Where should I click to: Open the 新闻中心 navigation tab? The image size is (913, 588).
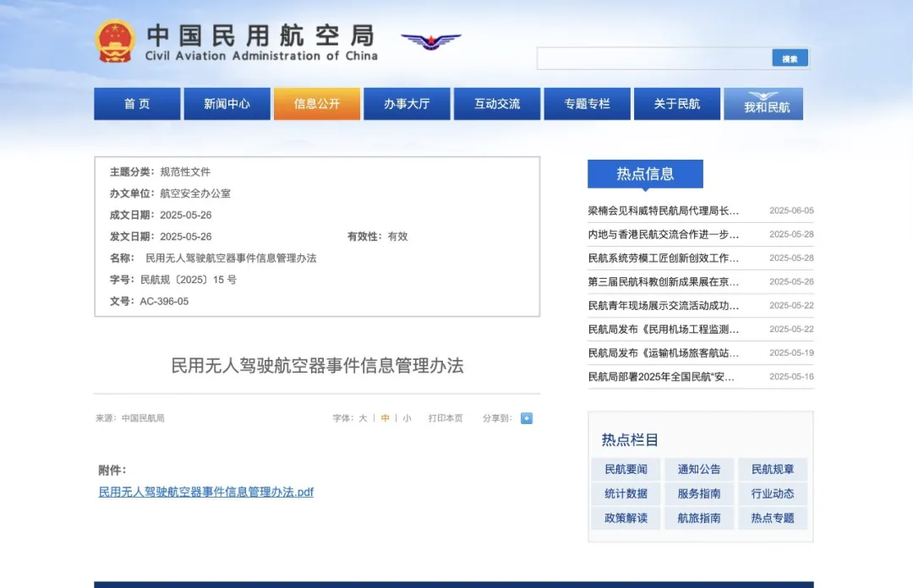coord(227,104)
